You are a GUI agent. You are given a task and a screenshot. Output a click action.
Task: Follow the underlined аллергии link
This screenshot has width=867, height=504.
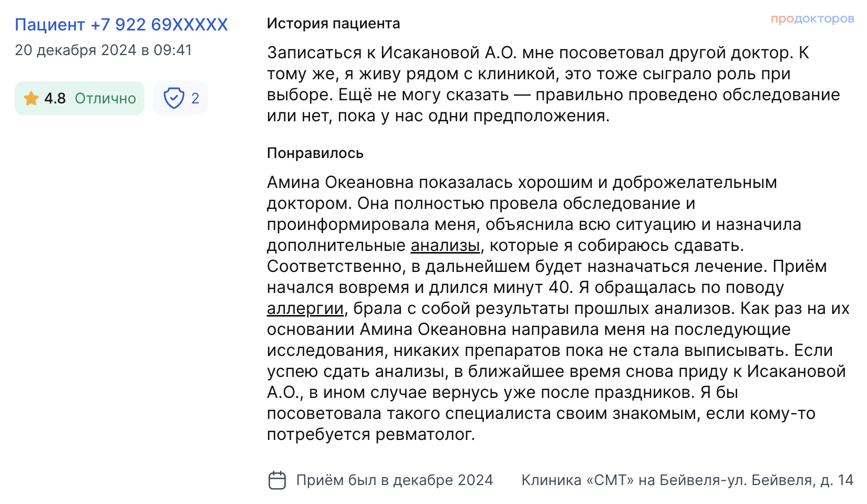tap(305, 308)
